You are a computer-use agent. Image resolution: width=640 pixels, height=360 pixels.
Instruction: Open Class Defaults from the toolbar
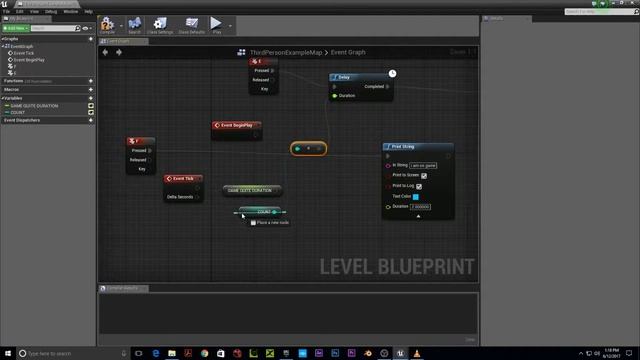191,25
